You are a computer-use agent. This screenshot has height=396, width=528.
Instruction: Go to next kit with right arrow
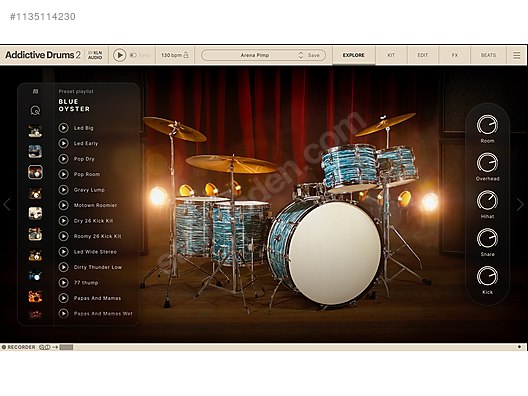click(x=520, y=204)
